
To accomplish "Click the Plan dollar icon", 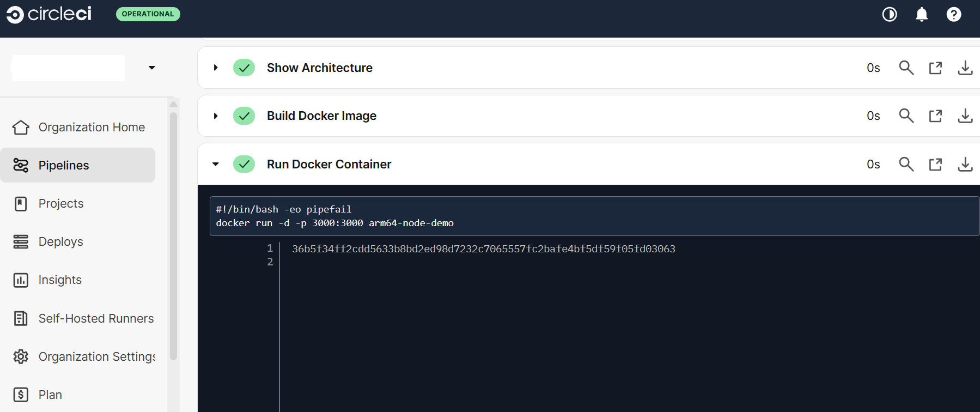I will [21, 395].
